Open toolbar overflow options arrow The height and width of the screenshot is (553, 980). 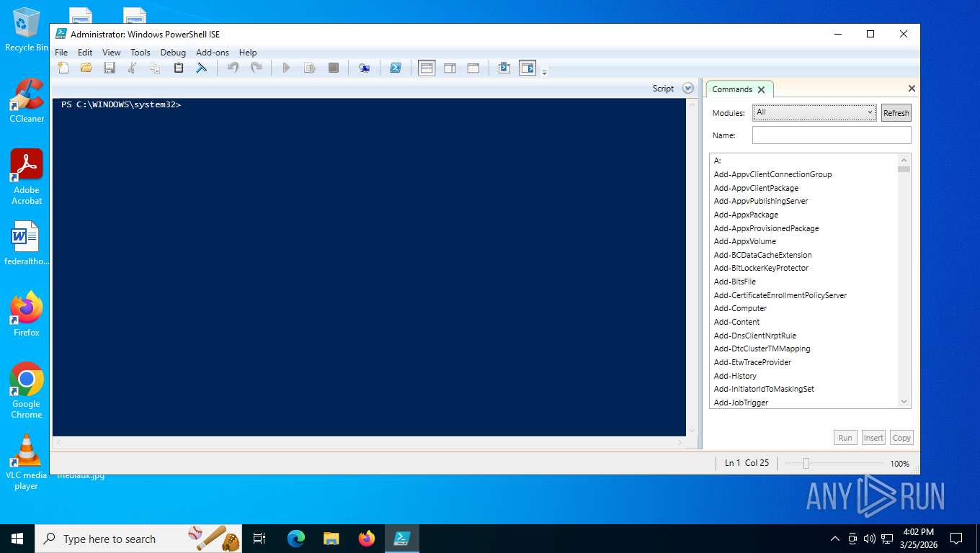[545, 71]
